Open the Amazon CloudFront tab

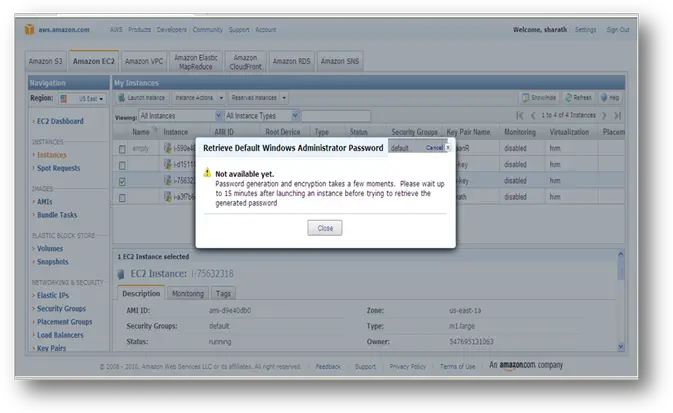pos(246,61)
